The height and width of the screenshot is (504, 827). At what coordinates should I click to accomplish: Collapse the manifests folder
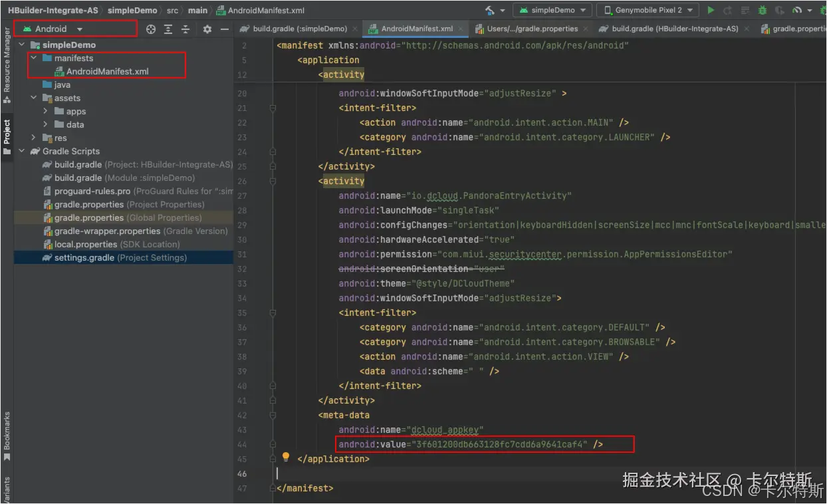point(34,58)
